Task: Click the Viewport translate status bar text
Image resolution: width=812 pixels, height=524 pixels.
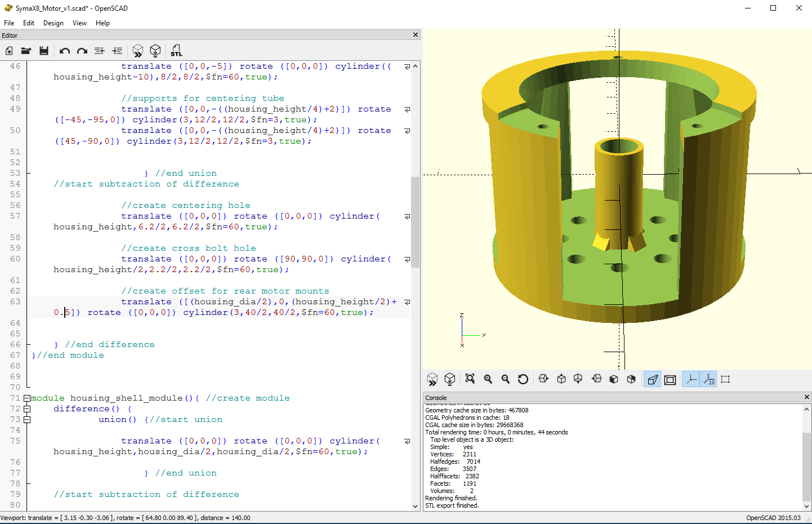Action: pos(126,518)
